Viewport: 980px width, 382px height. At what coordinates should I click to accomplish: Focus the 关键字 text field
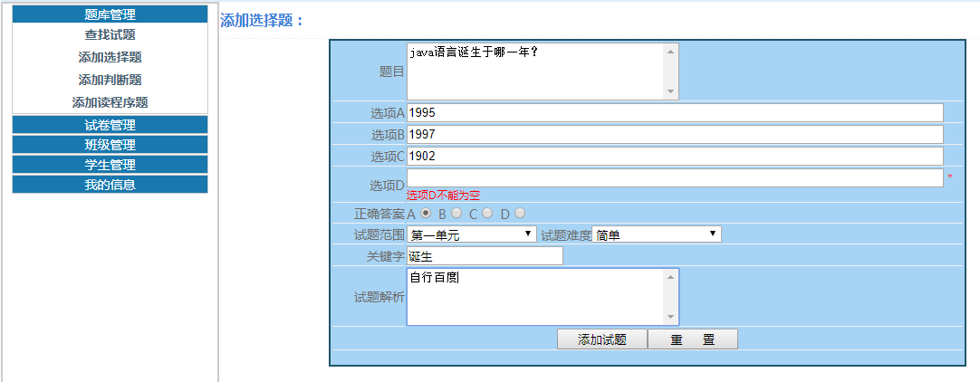point(485,256)
